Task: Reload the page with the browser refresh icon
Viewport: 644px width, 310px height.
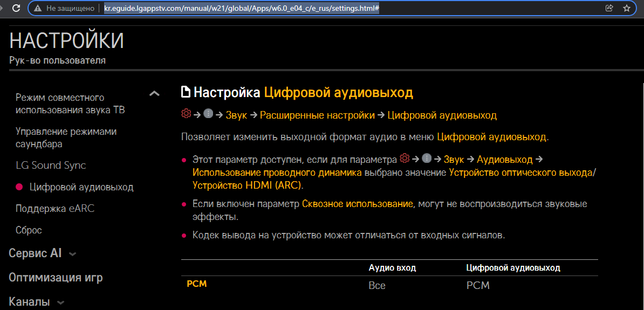Action: (16, 8)
